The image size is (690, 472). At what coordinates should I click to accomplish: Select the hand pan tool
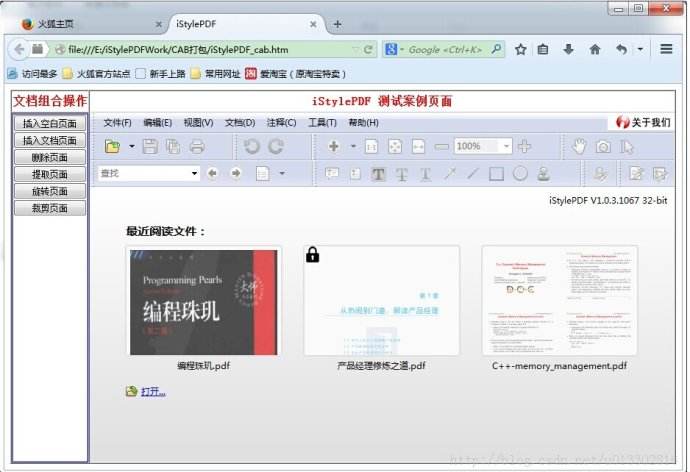[x=580, y=146]
